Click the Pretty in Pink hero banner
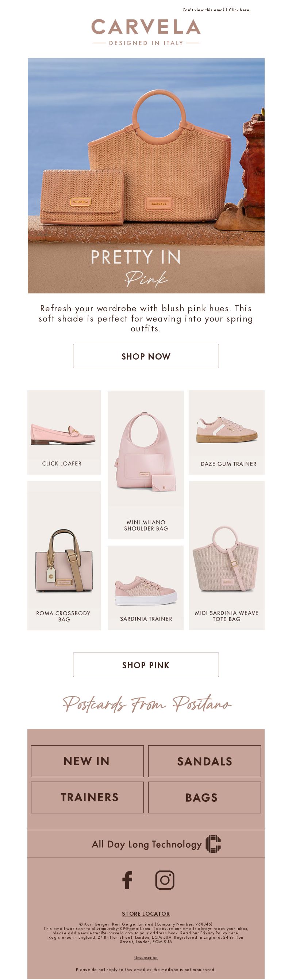Screen dimensions: 292x980 pyautogui.click(x=146, y=176)
